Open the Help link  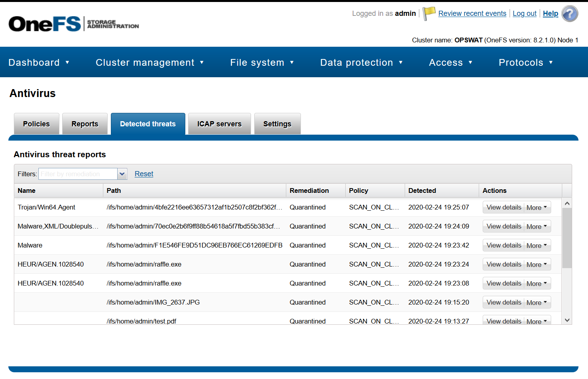(x=550, y=13)
